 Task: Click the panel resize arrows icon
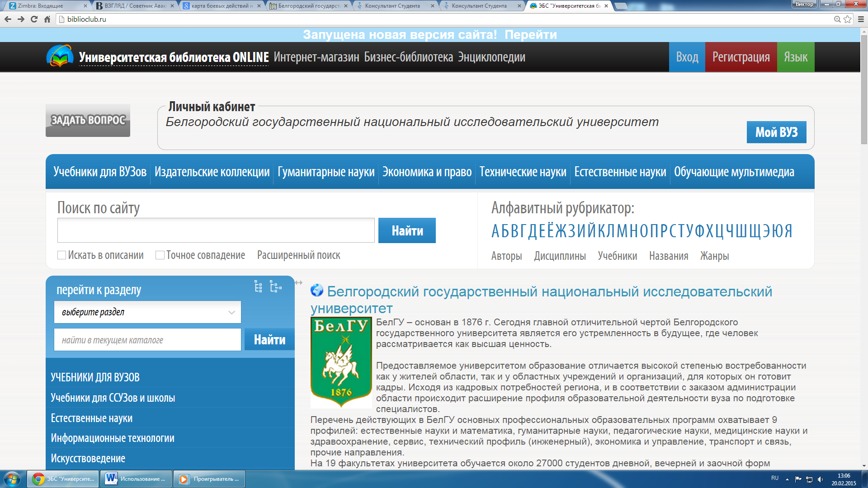(x=299, y=282)
